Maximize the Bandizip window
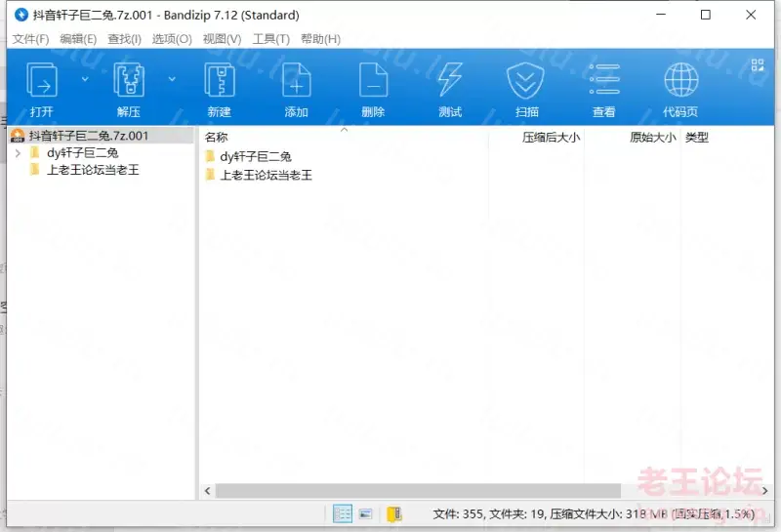The width and height of the screenshot is (781, 532). point(705,15)
